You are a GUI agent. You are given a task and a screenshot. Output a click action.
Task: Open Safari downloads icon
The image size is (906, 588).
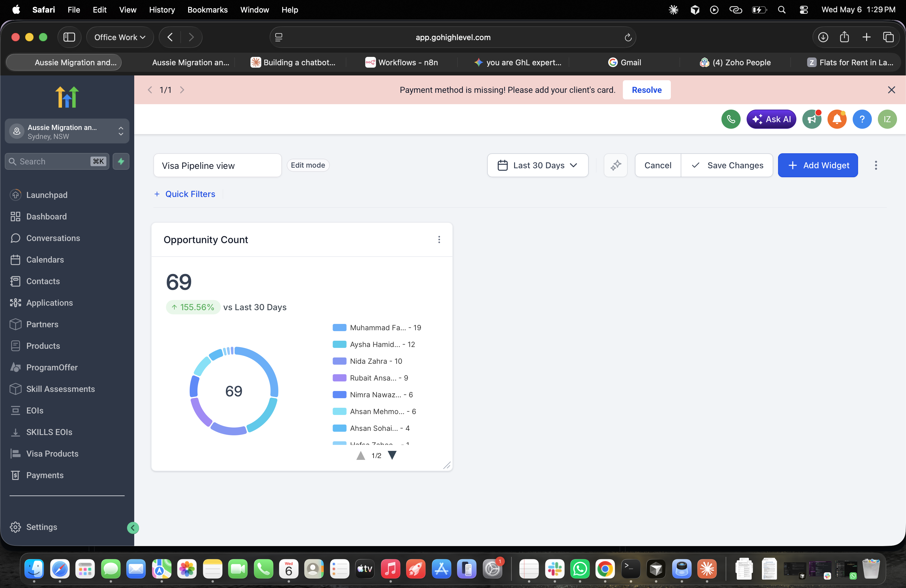click(x=823, y=37)
